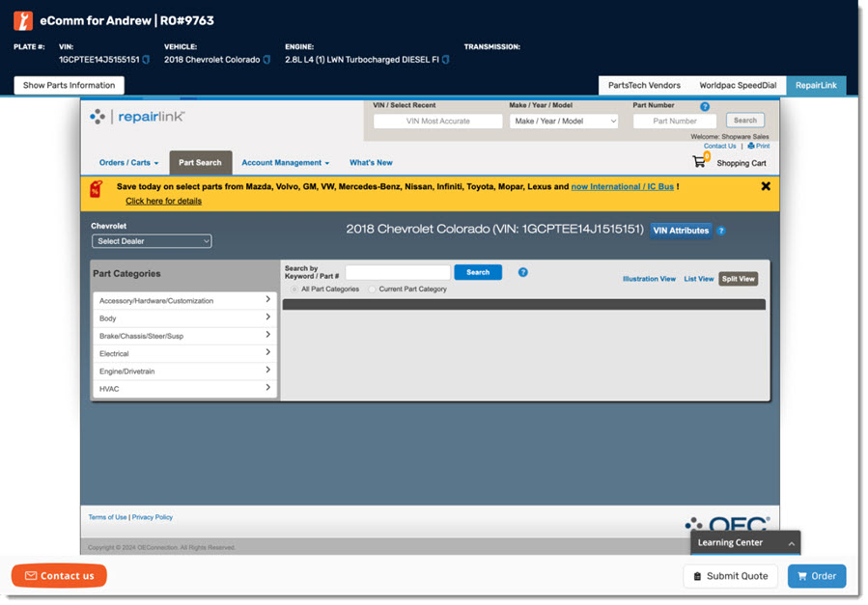The image size is (868, 605).
Task: Open the Shopping Cart icon
Action: coord(701,162)
